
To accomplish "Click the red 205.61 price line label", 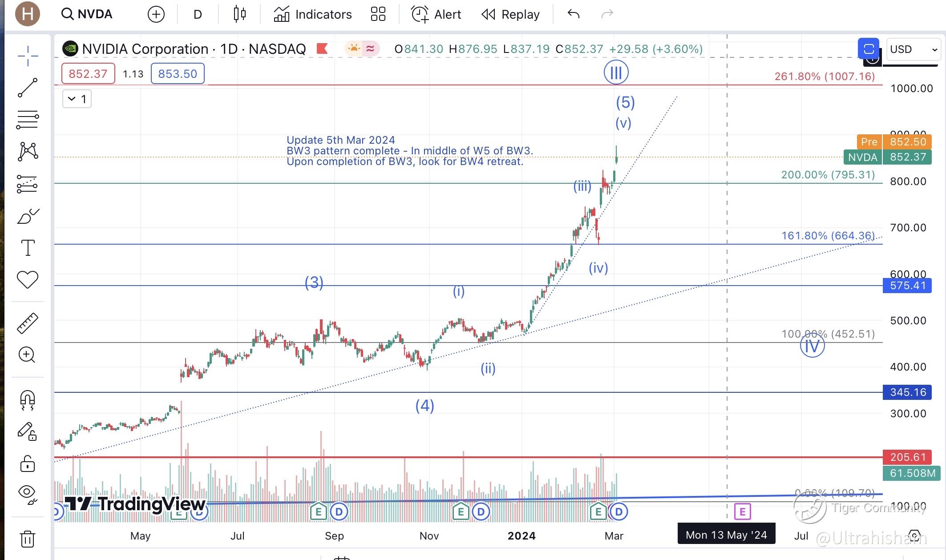I will 907,457.
